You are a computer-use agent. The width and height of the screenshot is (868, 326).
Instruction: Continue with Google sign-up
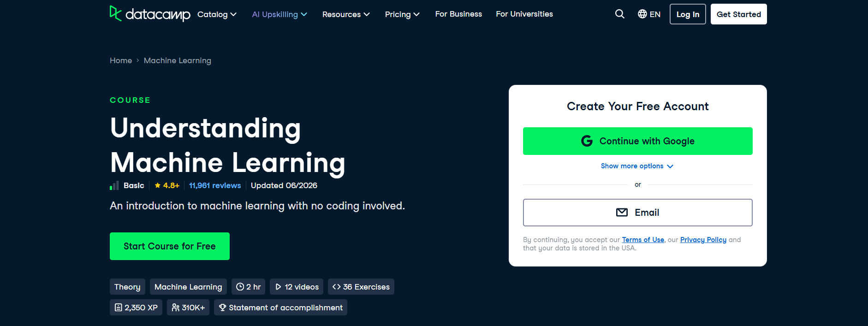[638, 141]
